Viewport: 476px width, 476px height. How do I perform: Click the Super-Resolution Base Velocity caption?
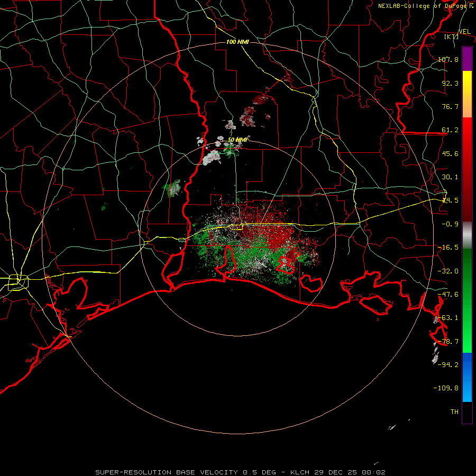pos(240,472)
